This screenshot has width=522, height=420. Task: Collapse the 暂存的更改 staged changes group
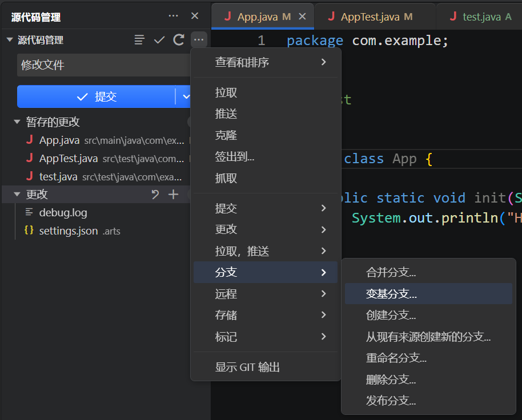coord(17,122)
